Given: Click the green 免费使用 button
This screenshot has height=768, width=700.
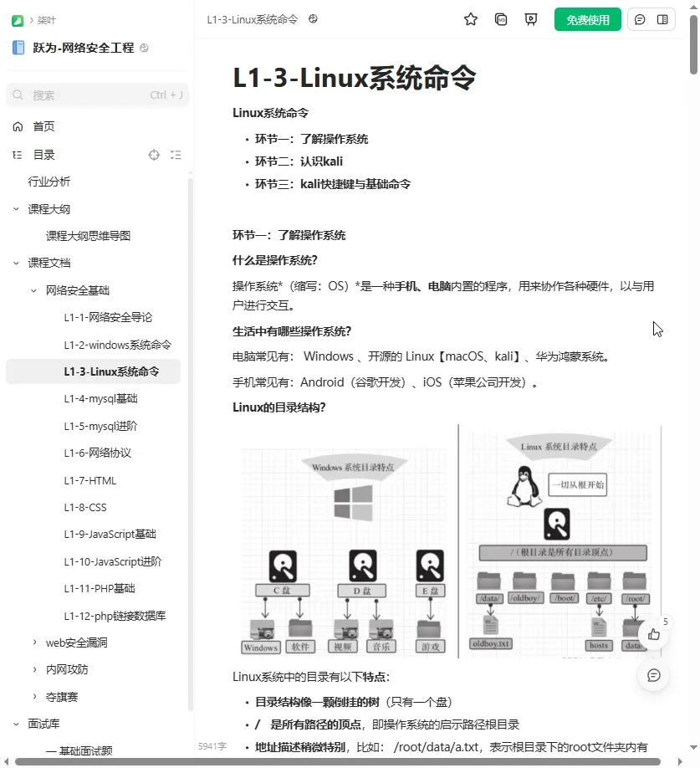Looking at the screenshot, I should pos(587,19).
